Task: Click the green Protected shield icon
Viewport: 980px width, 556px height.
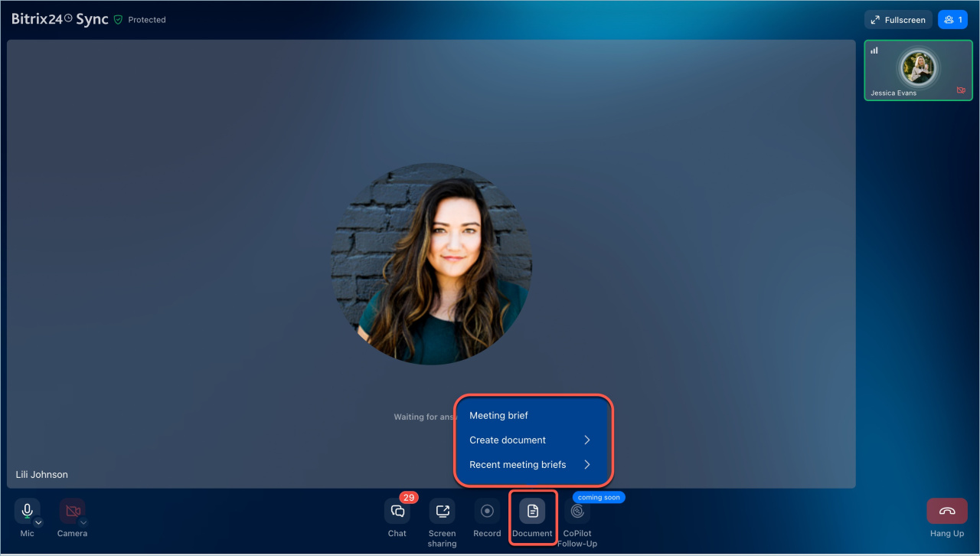Action: pyautogui.click(x=118, y=20)
